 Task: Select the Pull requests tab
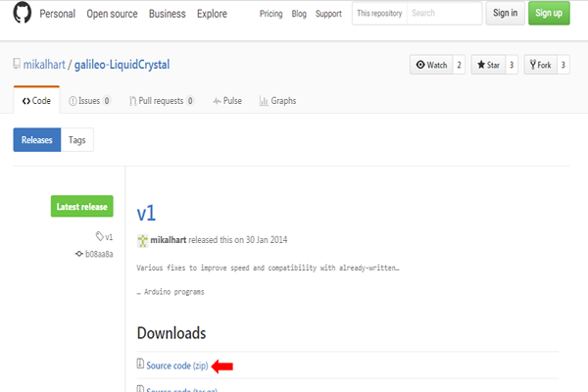coord(162,101)
